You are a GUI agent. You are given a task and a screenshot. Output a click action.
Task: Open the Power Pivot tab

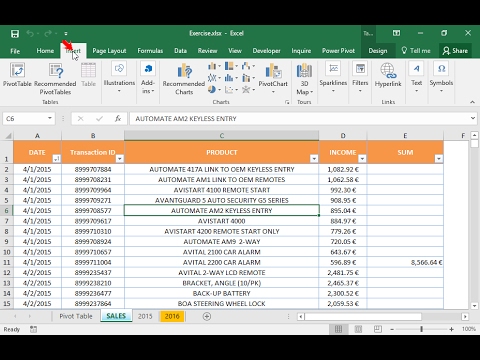[338, 51]
